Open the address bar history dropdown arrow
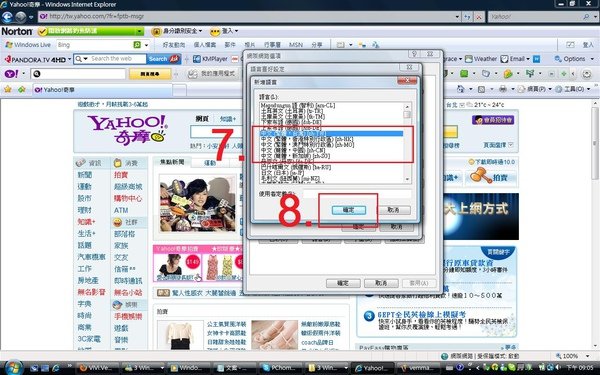This screenshot has height=375, width=600. (457, 17)
